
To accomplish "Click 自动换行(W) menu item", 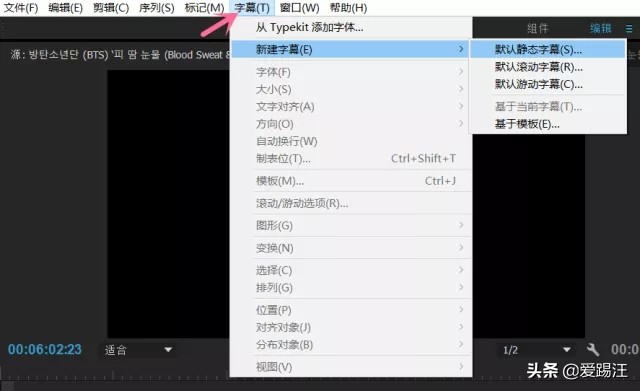I will click(351, 141).
